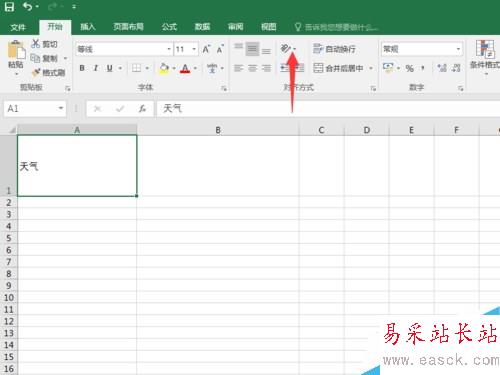
Task: Toggle Align Left in alignment group
Action: click(238, 68)
